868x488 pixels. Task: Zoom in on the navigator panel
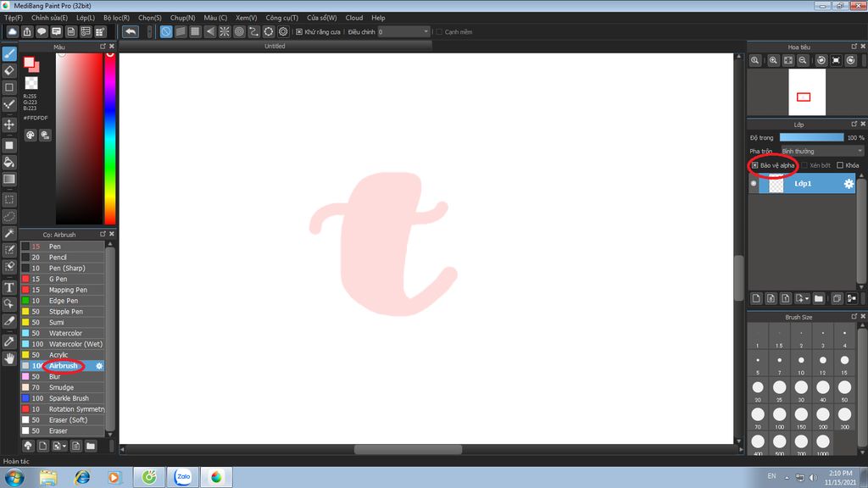coord(773,60)
